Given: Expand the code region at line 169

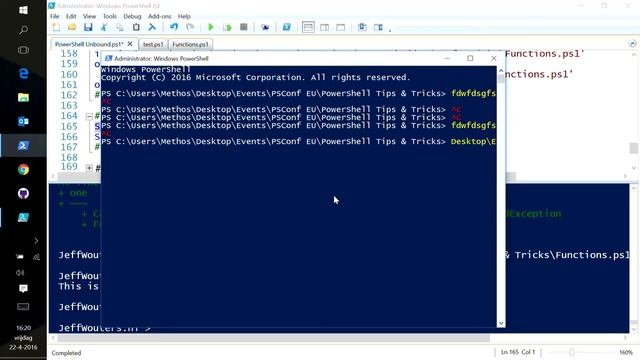Looking at the screenshot, I should (x=89, y=167).
